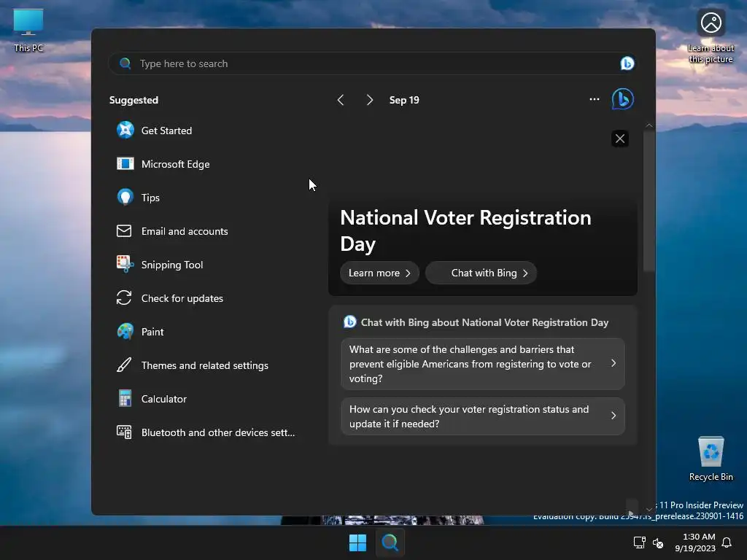Click Bing icon next to chat heading
The image size is (747, 560).
point(349,322)
